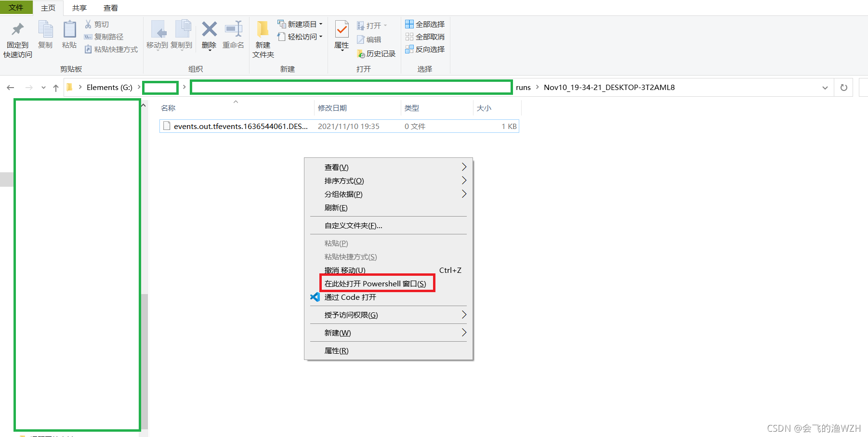Click the Paste (粘贴) ribbon icon
Screen dimensions: 868x437
point(69,30)
